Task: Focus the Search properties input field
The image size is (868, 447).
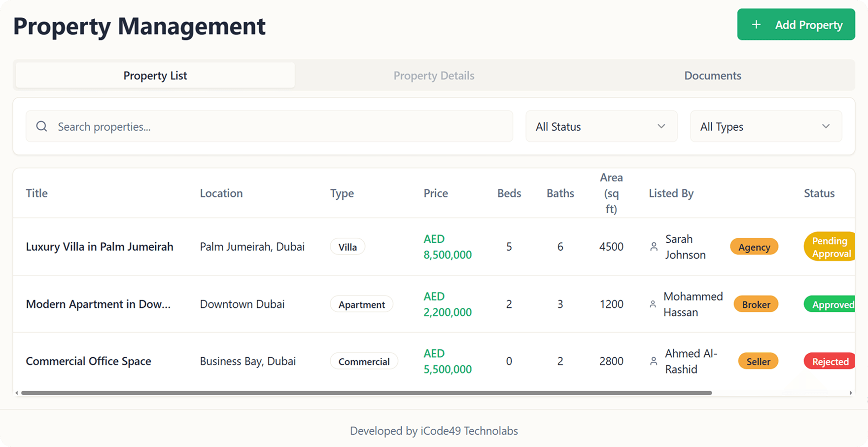Action: coord(270,126)
